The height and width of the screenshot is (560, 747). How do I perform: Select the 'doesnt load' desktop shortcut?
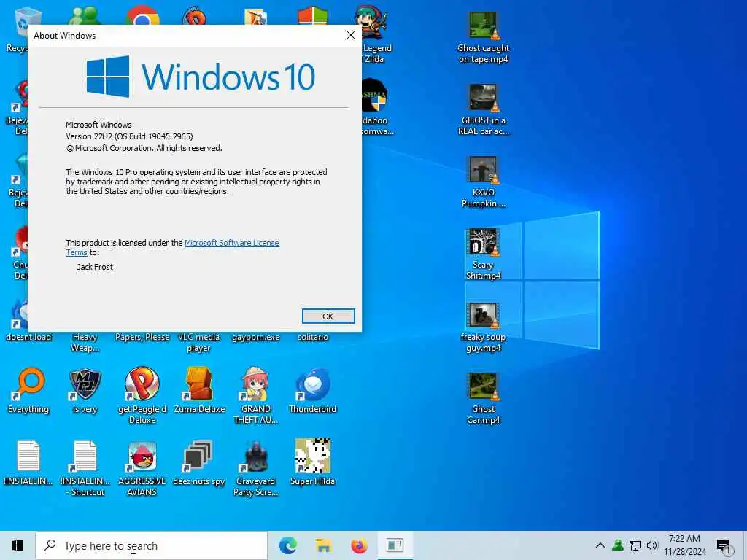pyautogui.click(x=28, y=337)
